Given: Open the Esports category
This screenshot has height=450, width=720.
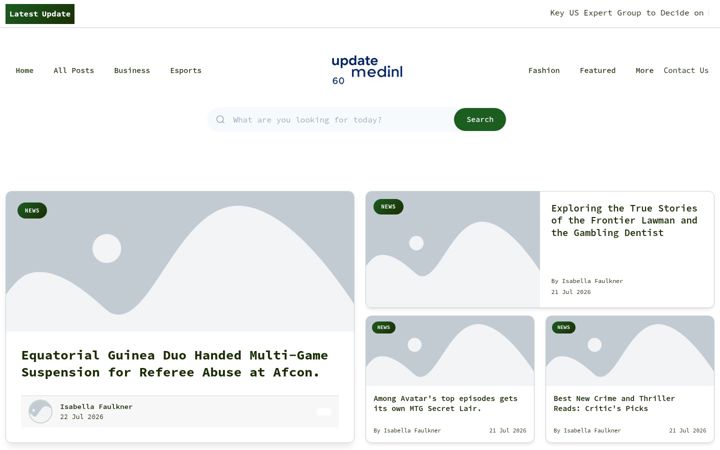Looking at the screenshot, I should (x=186, y=70).
